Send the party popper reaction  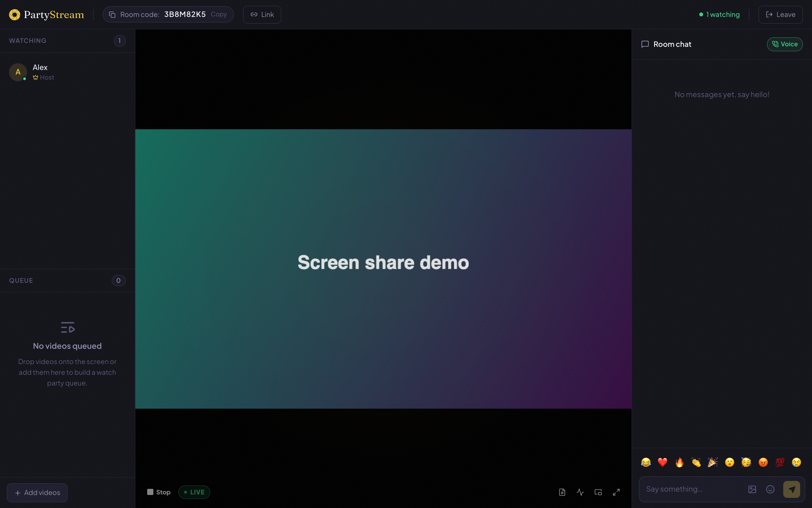pos(713,462)
